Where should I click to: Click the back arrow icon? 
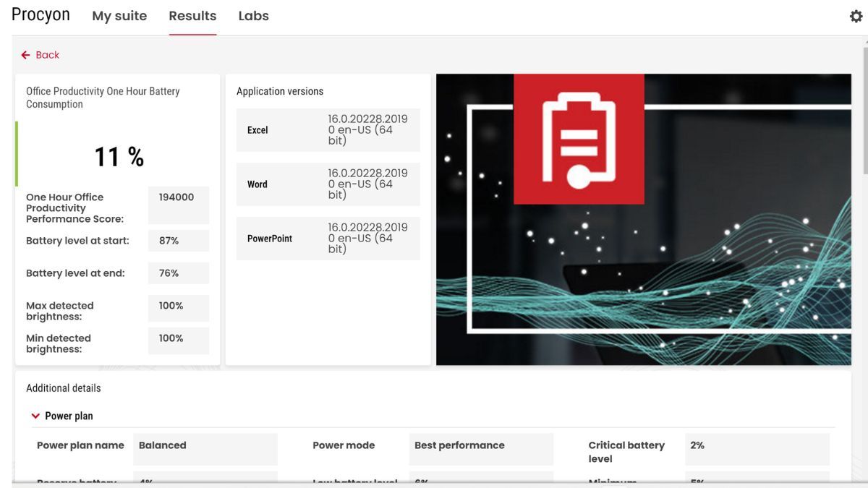26,55
